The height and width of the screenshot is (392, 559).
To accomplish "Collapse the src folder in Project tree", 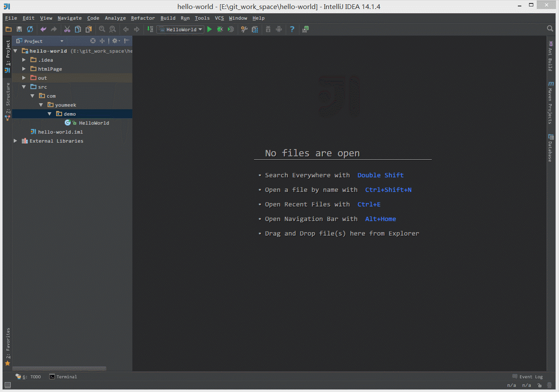I will (24, 87).
